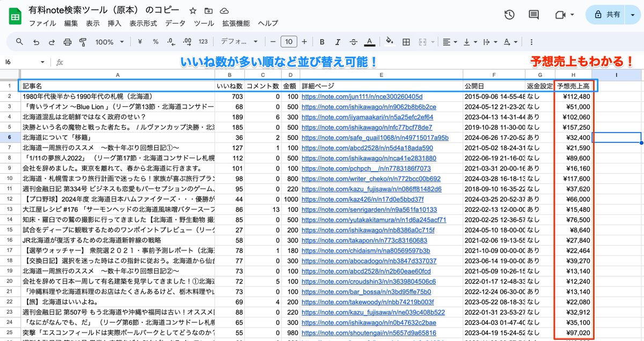This screenshot has height=341, width=644.
Task: Open the 拡張機能 menu
Action: pos(236,24)
